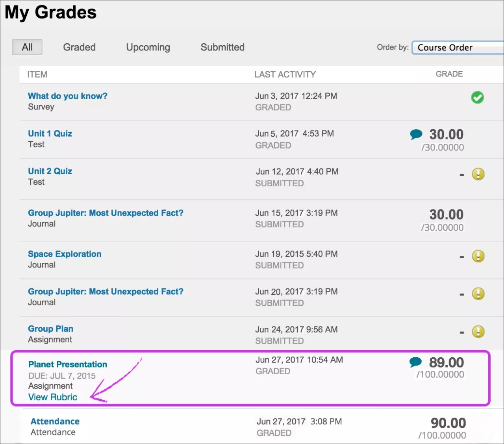The image size is (504, 444).
Task: Click the exclamation icon for Space Exploration journal
Action: point(478,256)
